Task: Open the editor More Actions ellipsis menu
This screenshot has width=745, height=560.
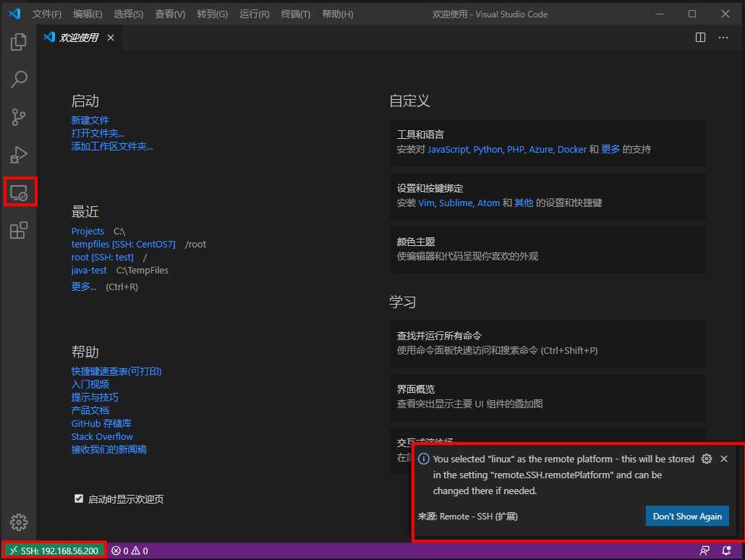Action: click(723, 38)
